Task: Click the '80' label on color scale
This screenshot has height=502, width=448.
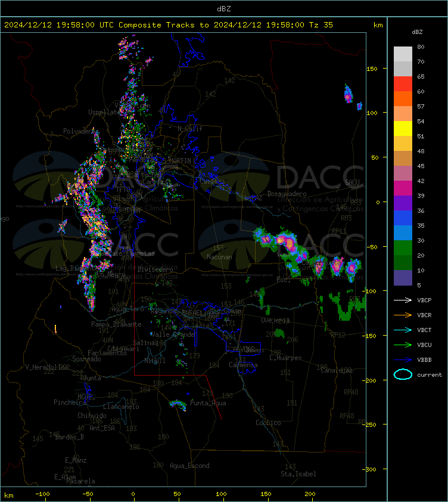Action: click(421, 47)
